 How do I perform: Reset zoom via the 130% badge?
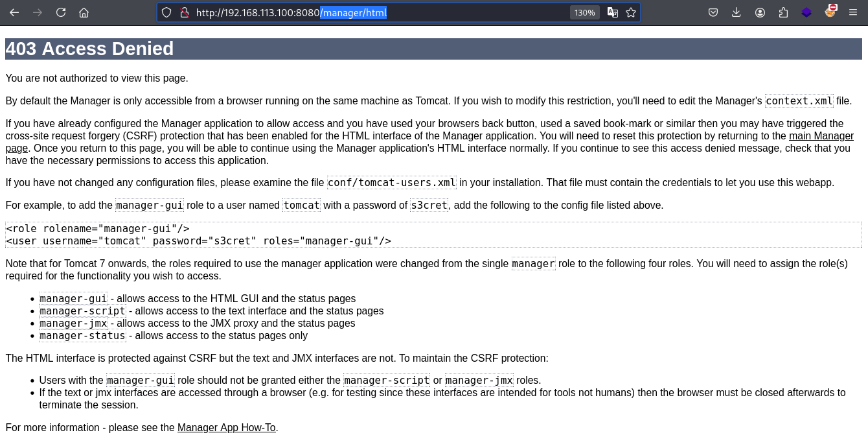coord(584,12)
